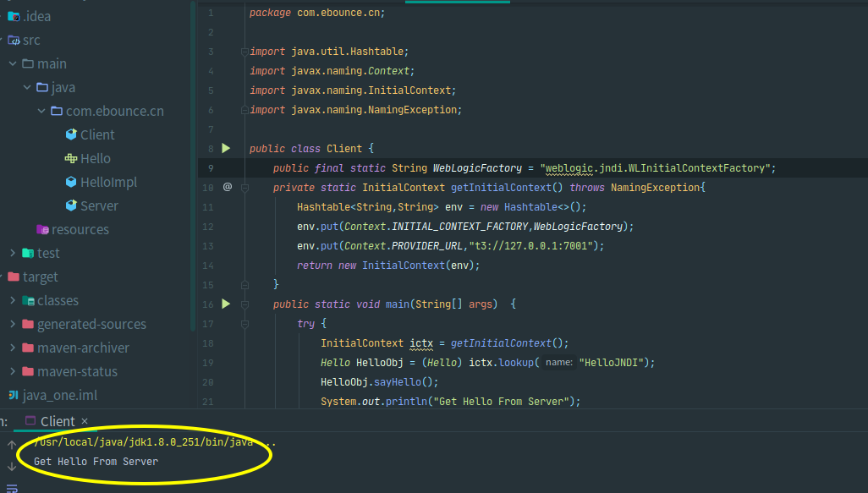Screen dimensions: 868x493
Task: Open the Hello interface in project tree
Action: click(x=95, y=158)
